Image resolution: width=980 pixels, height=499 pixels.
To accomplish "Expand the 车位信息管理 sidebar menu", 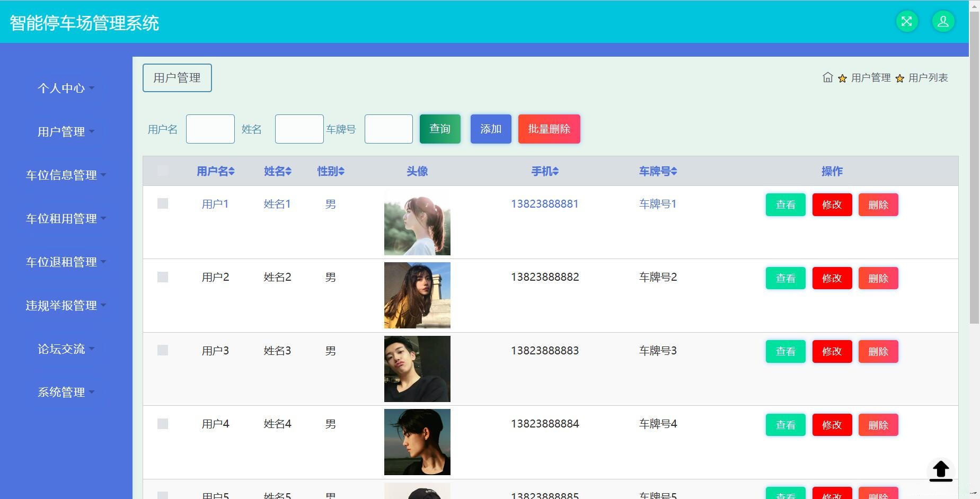I will [66, 175].
